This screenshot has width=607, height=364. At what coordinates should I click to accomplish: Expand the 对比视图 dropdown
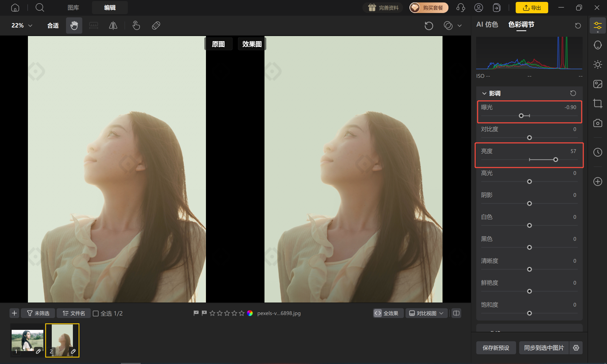[427, 313]
